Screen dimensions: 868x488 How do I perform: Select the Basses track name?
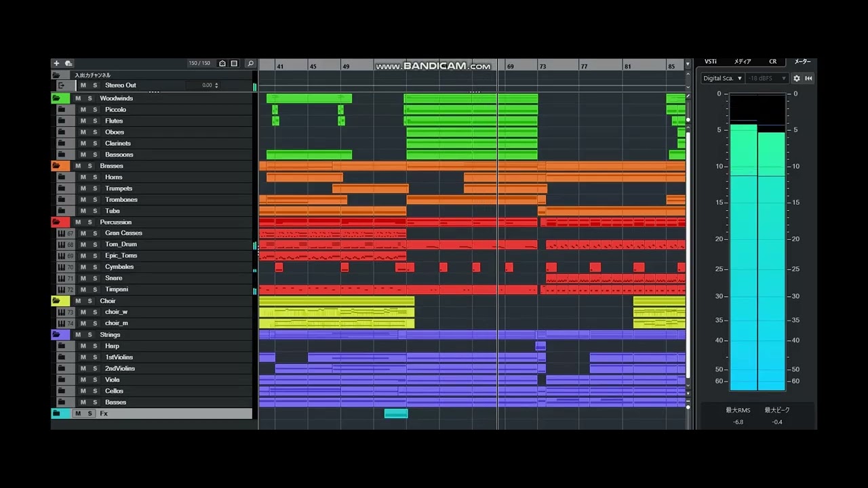116,402
